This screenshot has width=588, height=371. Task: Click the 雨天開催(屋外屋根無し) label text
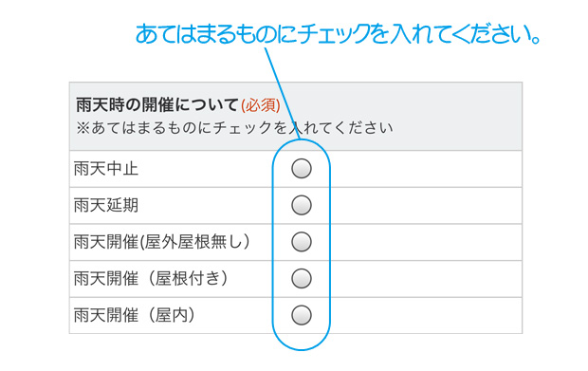point(161,242)
